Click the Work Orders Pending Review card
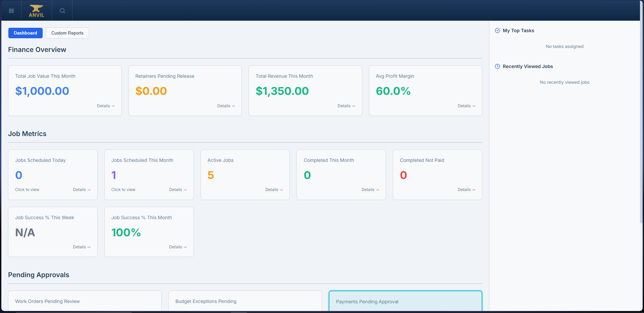This screenshot has height=313, width=644. 84,301
